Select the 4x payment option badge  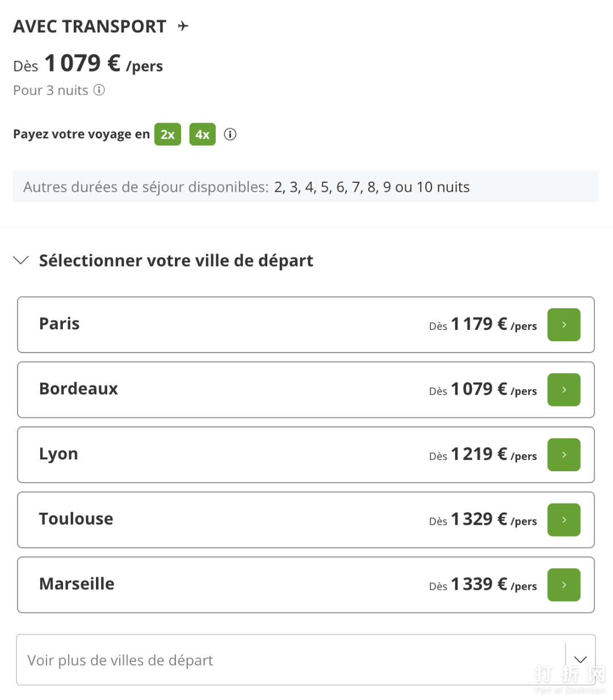point(202,135)
